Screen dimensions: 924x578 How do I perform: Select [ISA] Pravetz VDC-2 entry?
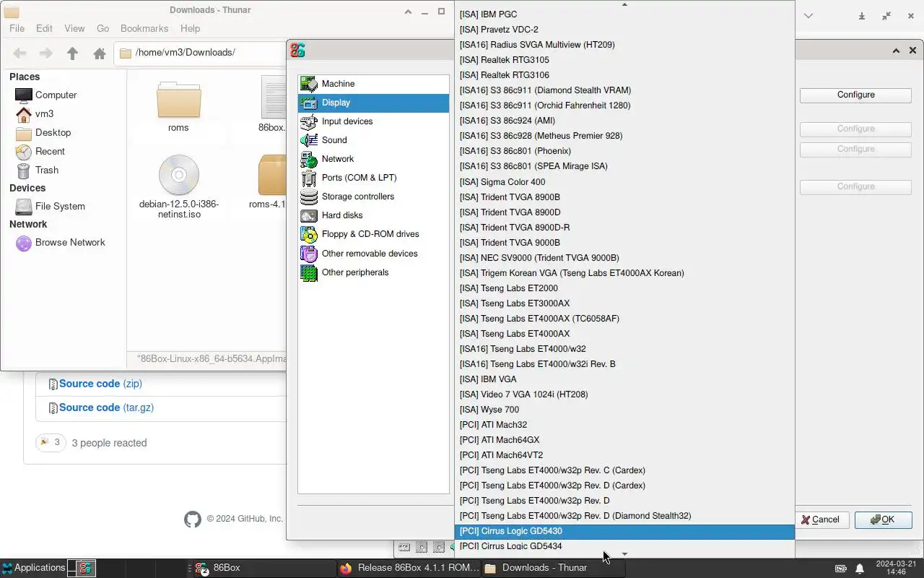point(624,30)
